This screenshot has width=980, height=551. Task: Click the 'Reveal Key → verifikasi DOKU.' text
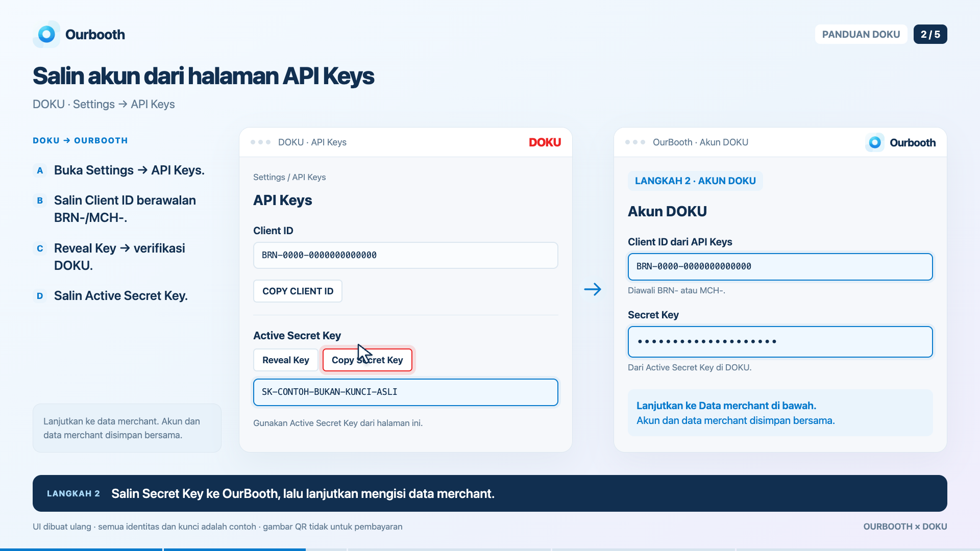[119, 257]
